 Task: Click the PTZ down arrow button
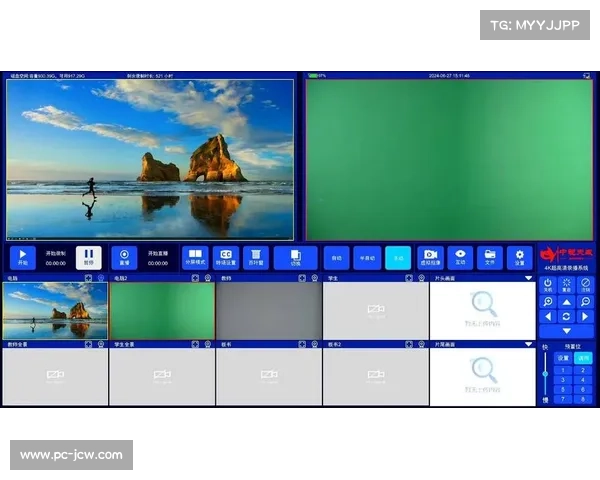point(566,330)
